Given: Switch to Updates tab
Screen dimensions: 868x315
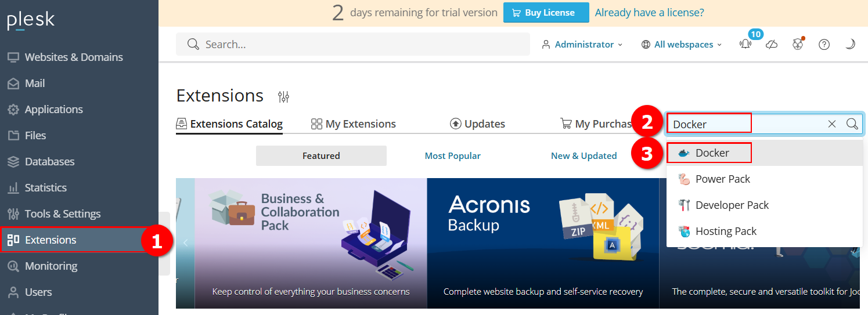Looking at the screenshot, I should [x=477, y=124].
